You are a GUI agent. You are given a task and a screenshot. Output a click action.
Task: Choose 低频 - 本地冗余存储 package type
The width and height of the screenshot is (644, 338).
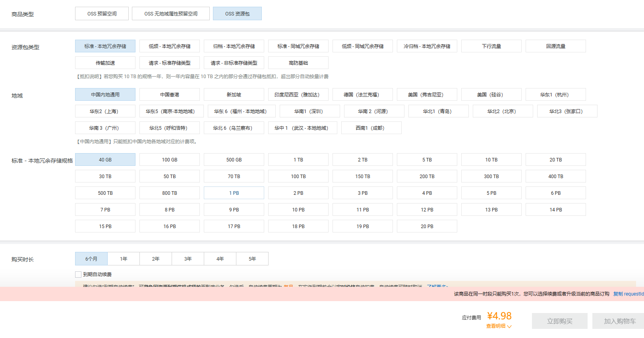coord(170,46)
